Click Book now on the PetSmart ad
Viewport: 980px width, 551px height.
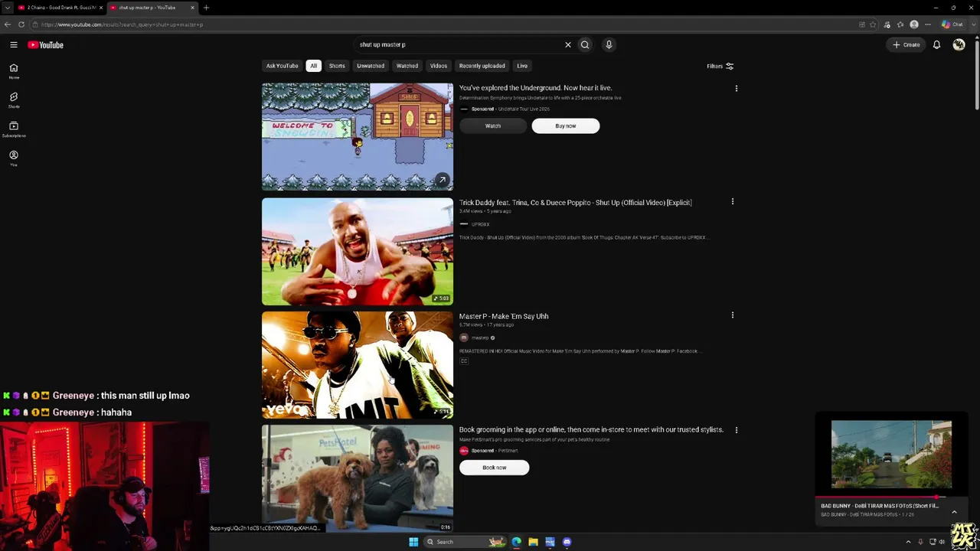[495, 468]
